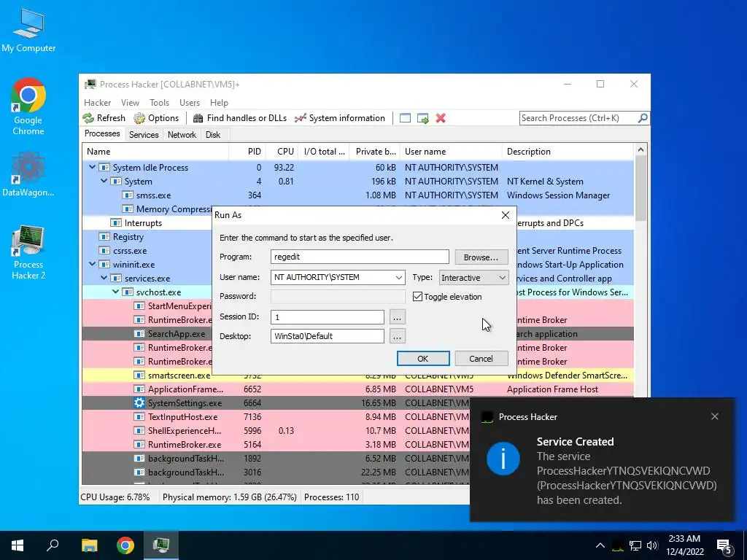Open Find handles or DLLs tool
The image size is (747, 560).
(240, 118)
